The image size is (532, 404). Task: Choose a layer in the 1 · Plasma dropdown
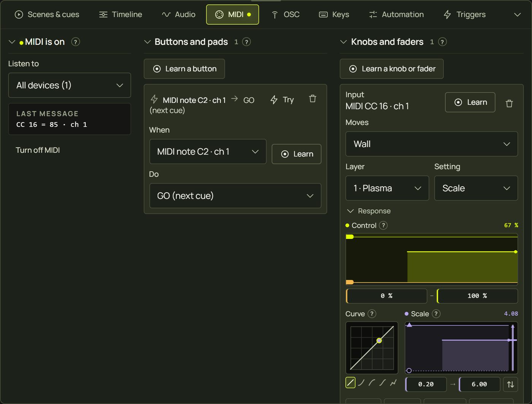(x=387, y=188)
